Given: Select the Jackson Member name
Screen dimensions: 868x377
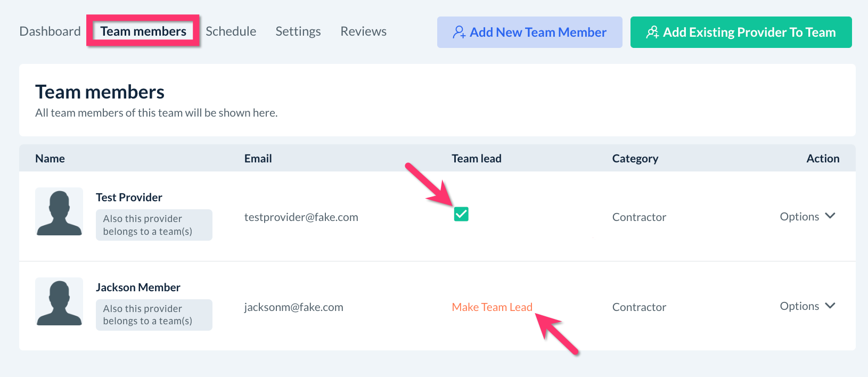Looking at the screenshot, I should (x=138, y=288).
